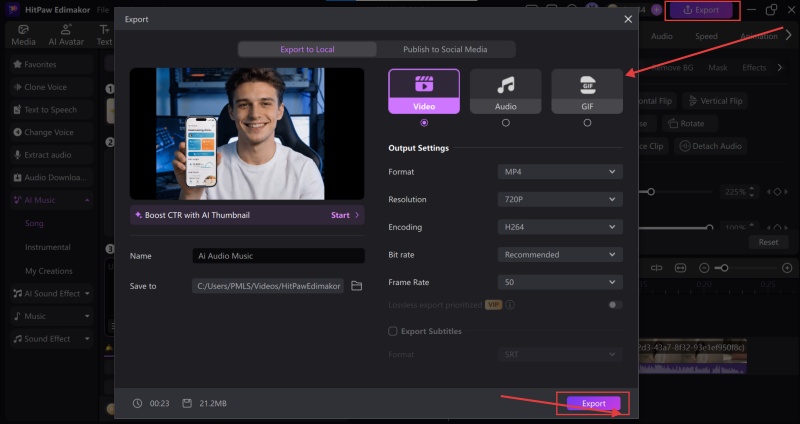
Task: Click the Save to path field
Action: [x=268, y=286]
